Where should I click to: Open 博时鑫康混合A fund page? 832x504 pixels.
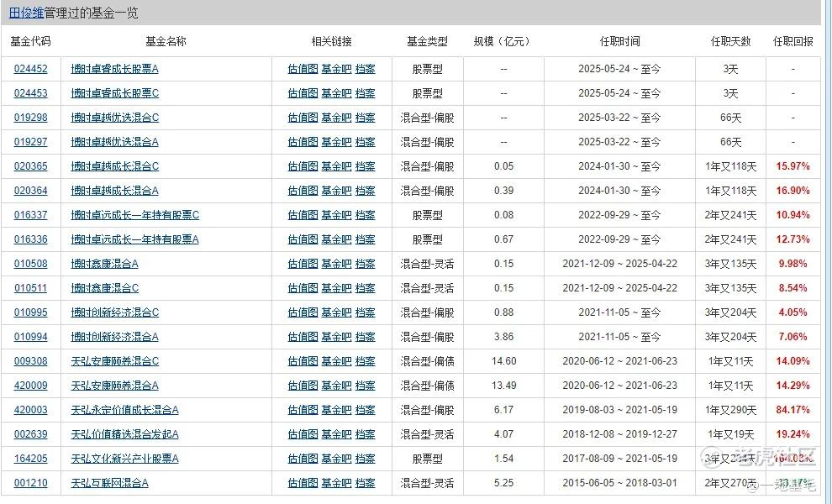tap(104, 264)
